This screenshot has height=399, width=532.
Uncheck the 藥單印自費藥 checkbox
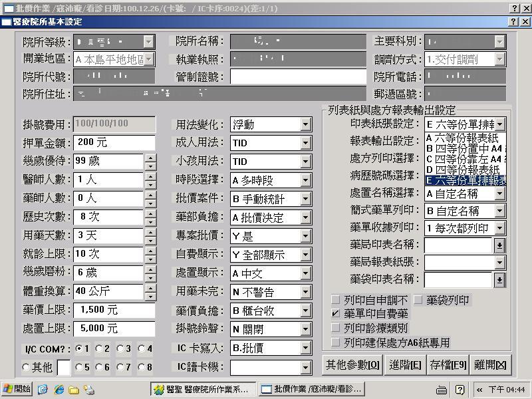click(336, 313)
